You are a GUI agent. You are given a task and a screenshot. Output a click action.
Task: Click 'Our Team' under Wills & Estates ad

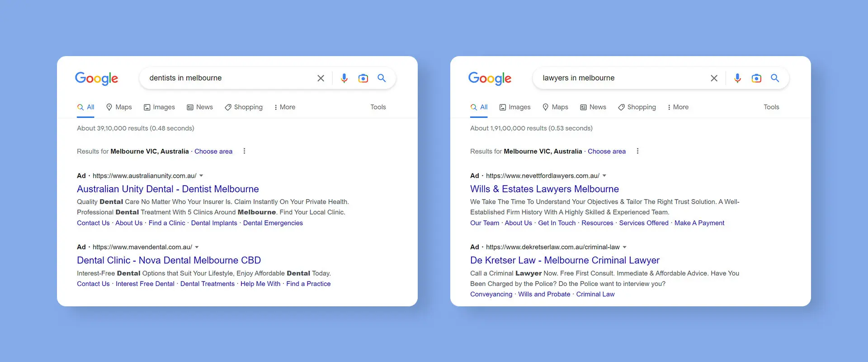click(x=485, y=223)
